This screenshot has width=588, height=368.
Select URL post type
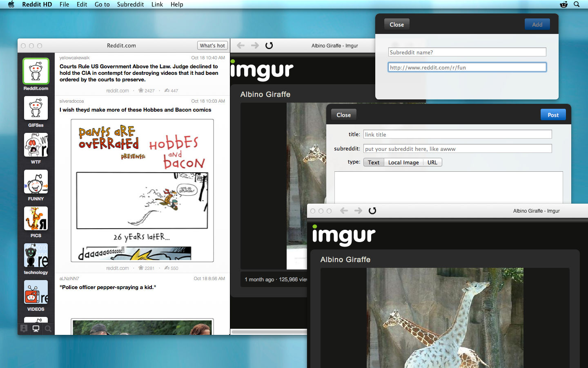pyautogui.click(x=432, y=162)
